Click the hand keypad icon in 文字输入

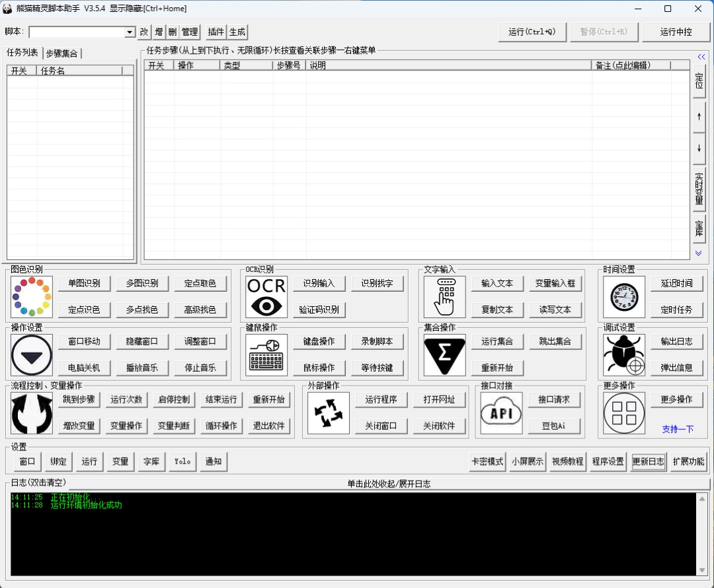(444, 296)
